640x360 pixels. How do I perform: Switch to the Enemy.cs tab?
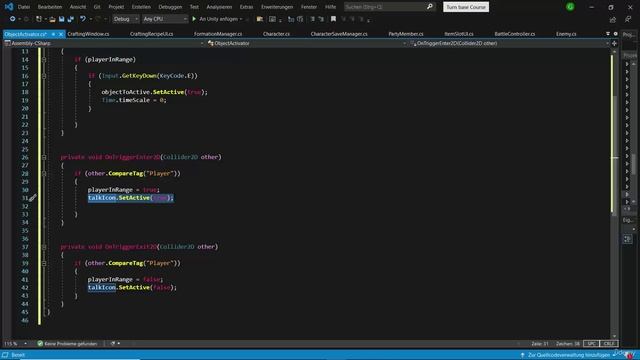pos(566,34)
